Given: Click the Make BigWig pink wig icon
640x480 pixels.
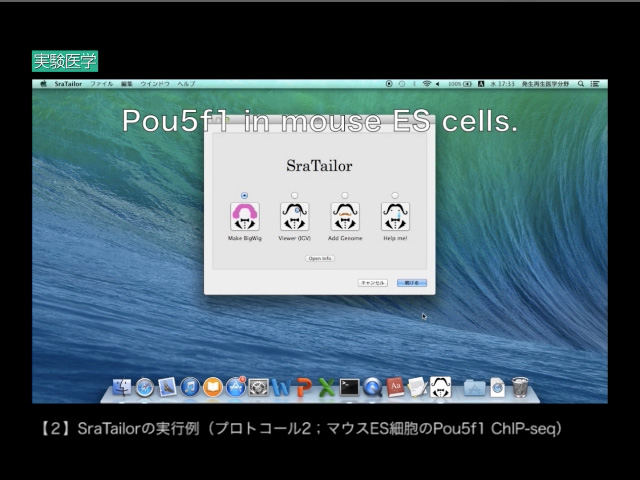Looking at the screenshot, I should pos(245,216).
